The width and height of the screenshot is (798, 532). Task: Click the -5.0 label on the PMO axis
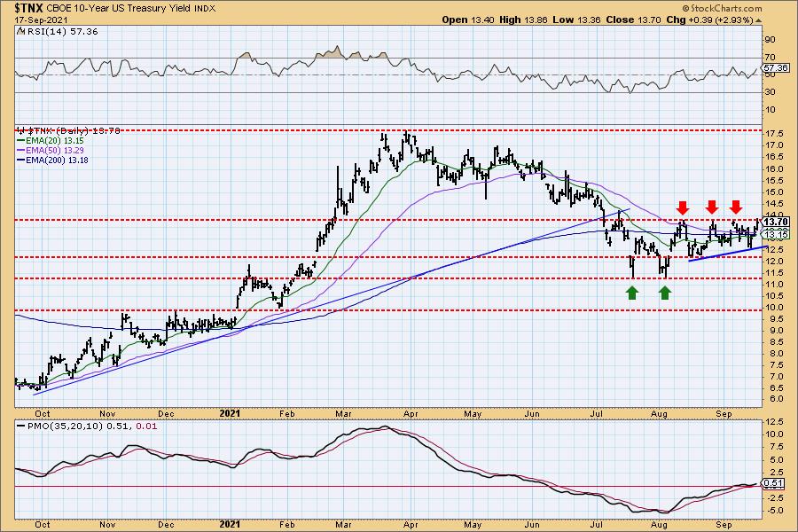(x=773, y=511)
